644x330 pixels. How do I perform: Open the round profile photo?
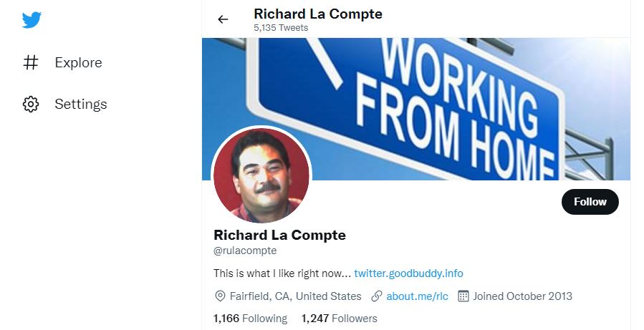coord(261,175)
